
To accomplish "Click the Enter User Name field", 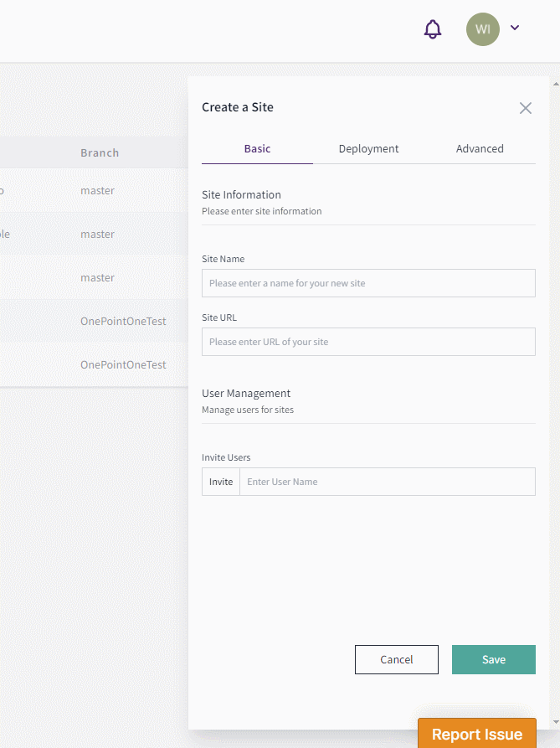I will click(x=388, y=482).
